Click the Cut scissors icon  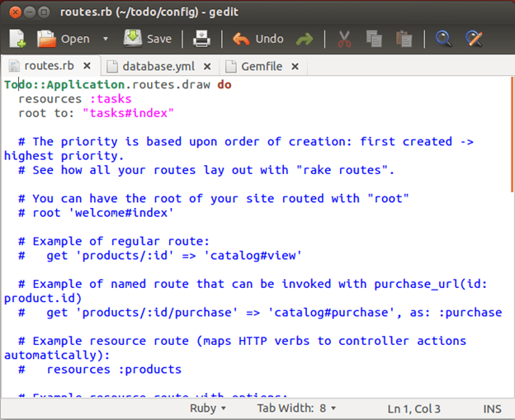click(344, 39)
